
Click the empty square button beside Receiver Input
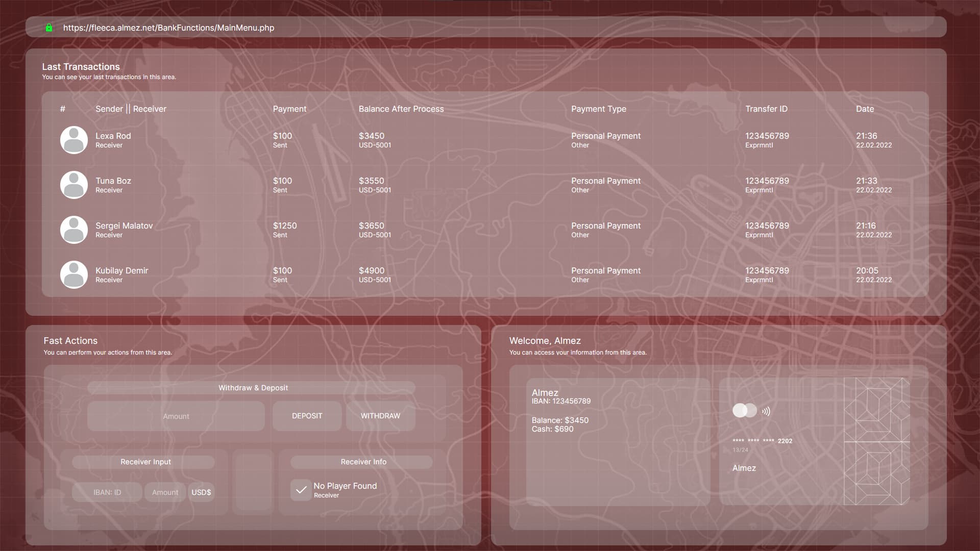pyautogui.click(x=254, y=482)
